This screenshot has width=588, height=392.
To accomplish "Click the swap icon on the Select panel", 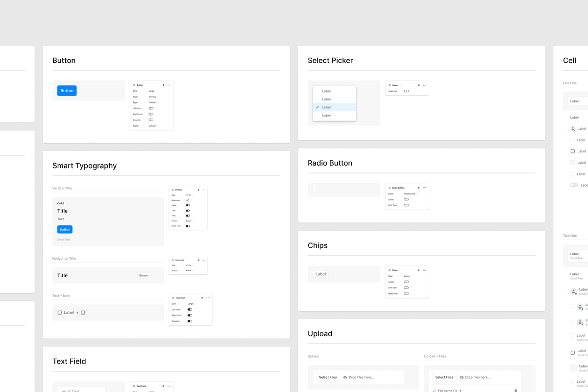I will (419, 85).
